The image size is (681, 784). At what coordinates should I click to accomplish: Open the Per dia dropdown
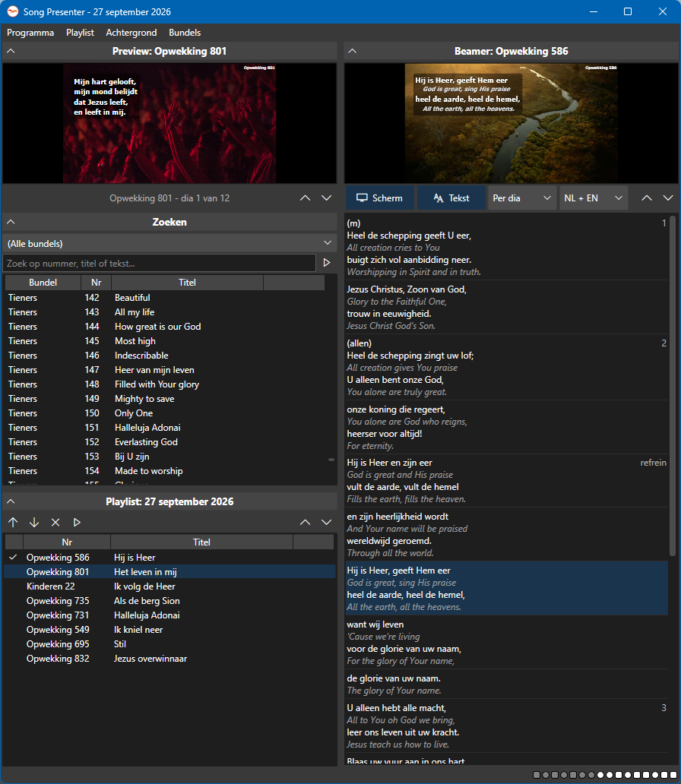click(522, 198)
